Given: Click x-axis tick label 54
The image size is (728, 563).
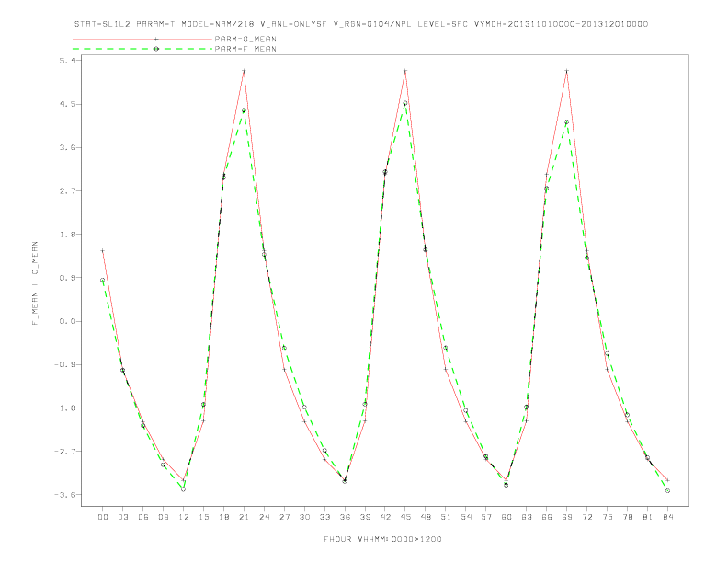Looking at the screenshot, I should click(466, 517).
